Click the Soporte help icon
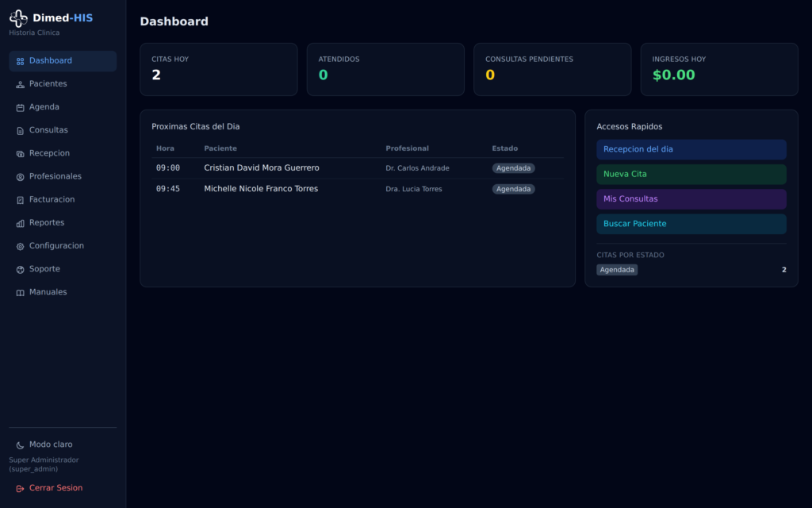812x508 pixels. pos(20,270)
